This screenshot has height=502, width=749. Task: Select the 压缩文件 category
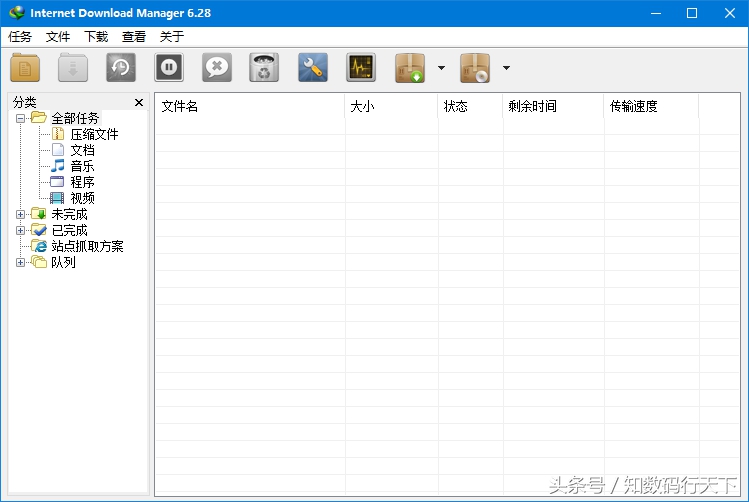pyautogui.click(x=94, y=134)
